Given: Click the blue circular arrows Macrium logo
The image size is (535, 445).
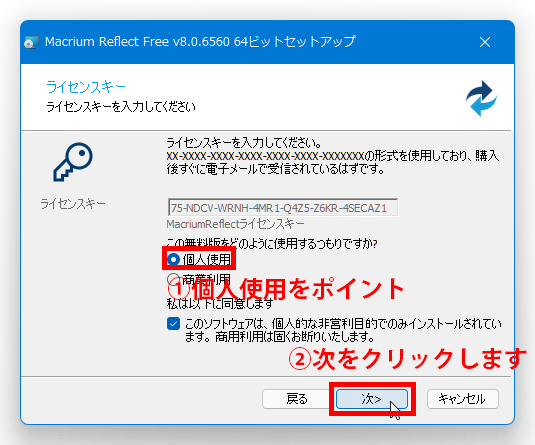Looking at the screenshot, I should [x=481, y=98].
